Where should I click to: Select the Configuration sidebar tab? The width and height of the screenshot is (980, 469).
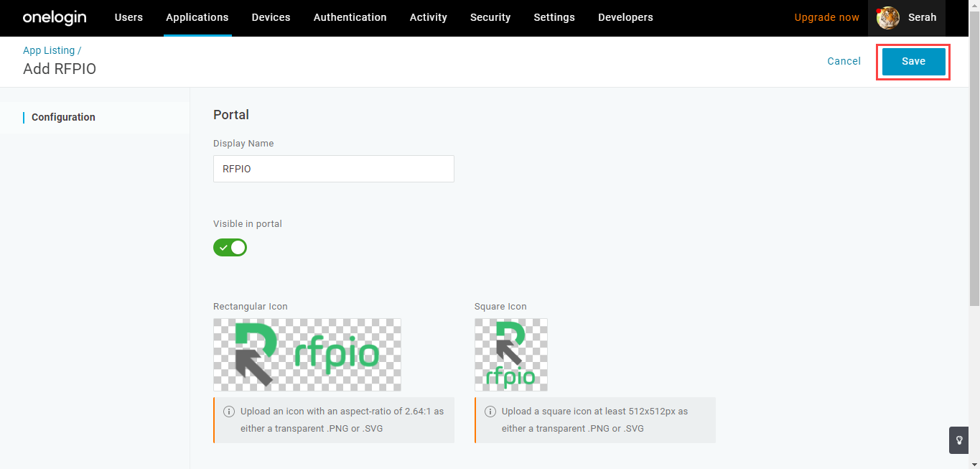point(95,117)
